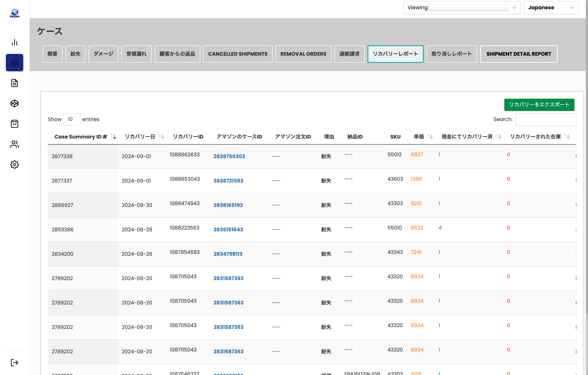
Task: Switch to the CANCELLED SHIPMENTS tab
Action: (238, 54)
